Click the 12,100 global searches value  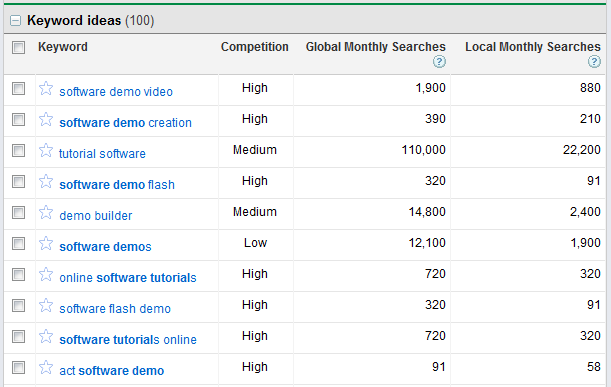(427, 243)
